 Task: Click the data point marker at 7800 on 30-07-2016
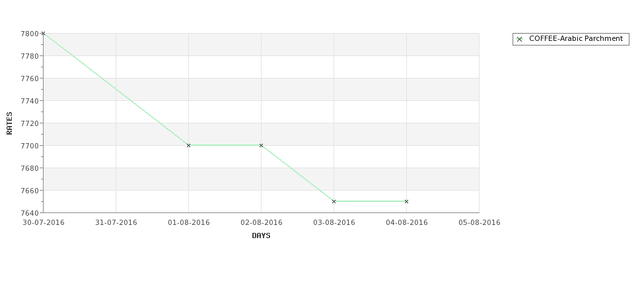[x=43, y=33]
